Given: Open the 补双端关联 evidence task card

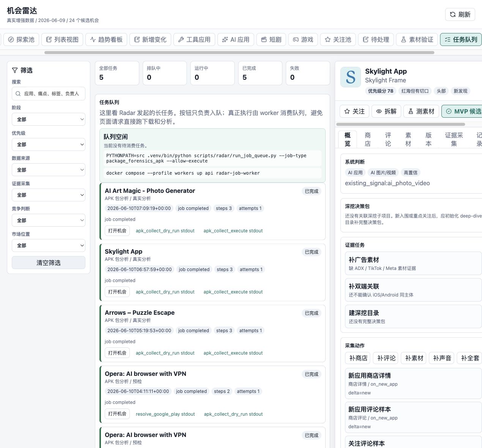Looking at the screenshot, I should [413, 290].
